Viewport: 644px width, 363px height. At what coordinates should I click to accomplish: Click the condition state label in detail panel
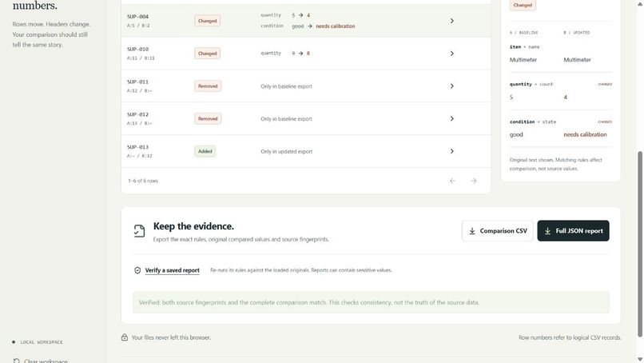coord(533,122)
